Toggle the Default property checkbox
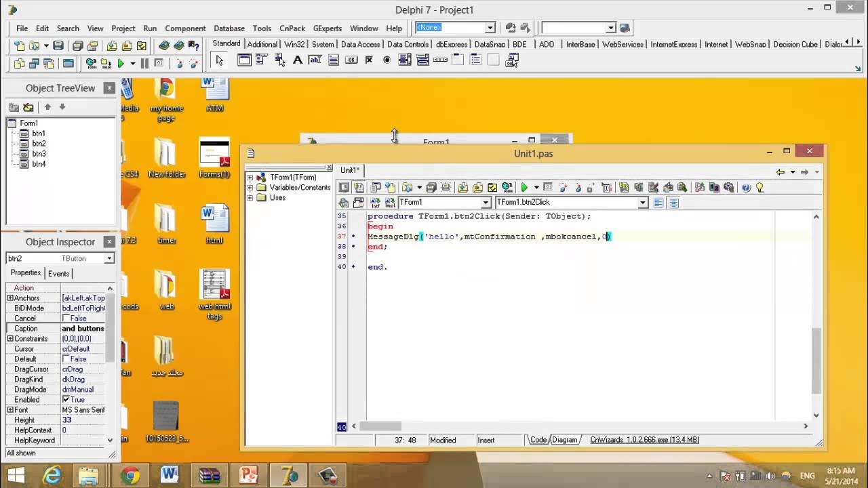The height and width of the screenshot is (488, 868). tap(66, 359)
